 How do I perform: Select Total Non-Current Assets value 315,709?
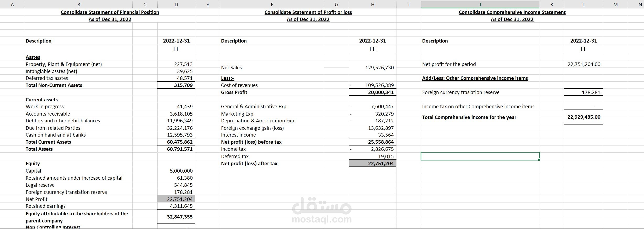(x=183, y=85)
